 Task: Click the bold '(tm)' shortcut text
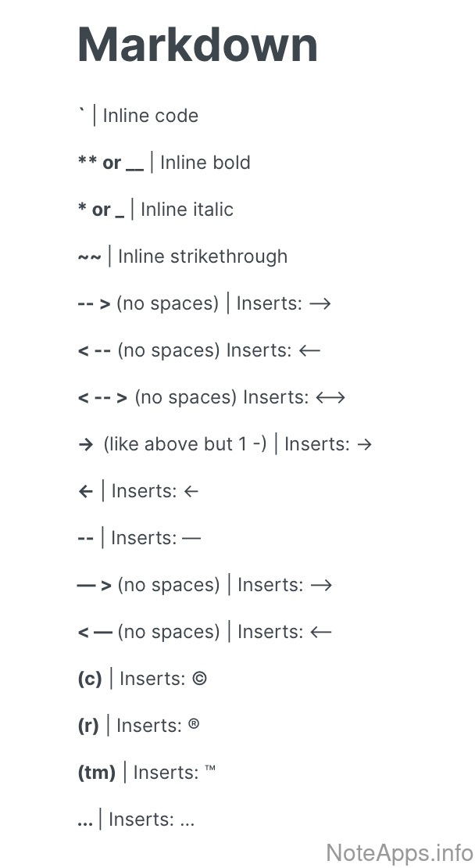pyautogui.click(x=97, y=773)
